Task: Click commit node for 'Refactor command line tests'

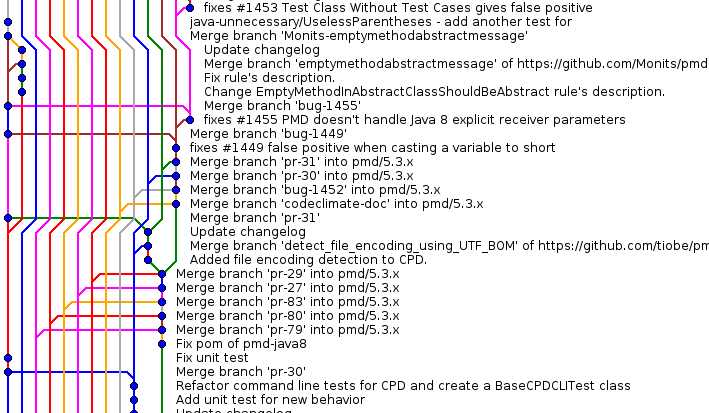Action: tap(134, 385)
